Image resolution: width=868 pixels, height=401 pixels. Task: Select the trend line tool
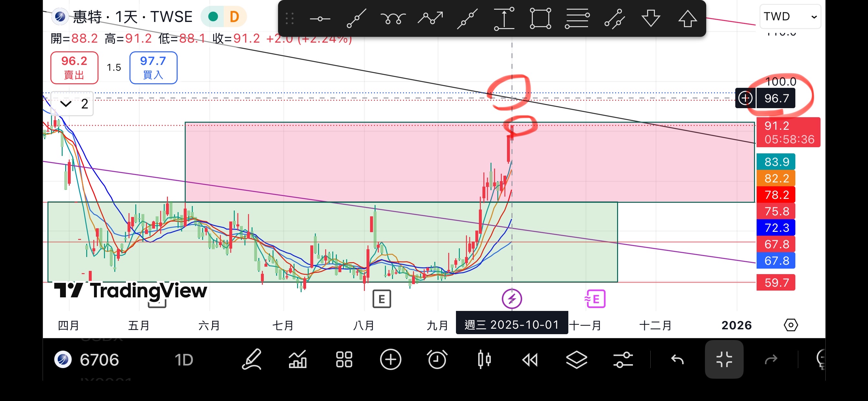356,18
